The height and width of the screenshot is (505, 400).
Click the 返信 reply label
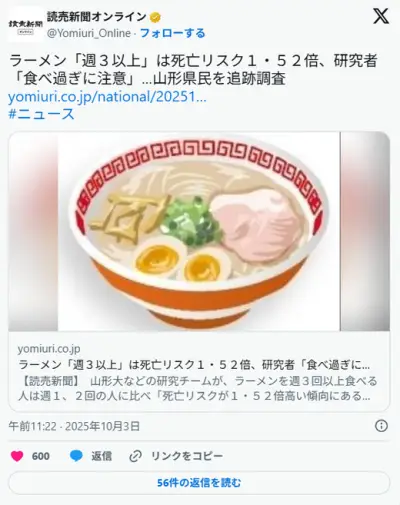pyautogui.click(x=102, y=456)
